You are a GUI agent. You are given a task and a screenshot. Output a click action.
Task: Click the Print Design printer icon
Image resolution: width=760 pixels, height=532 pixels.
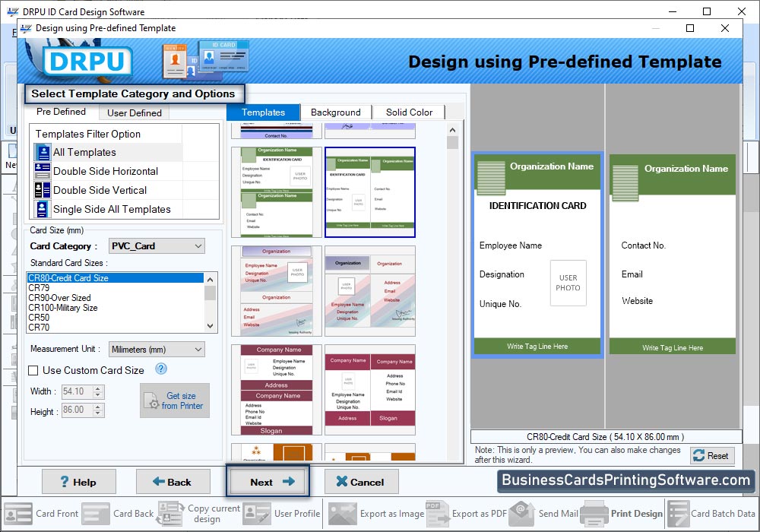pos(594,514)
